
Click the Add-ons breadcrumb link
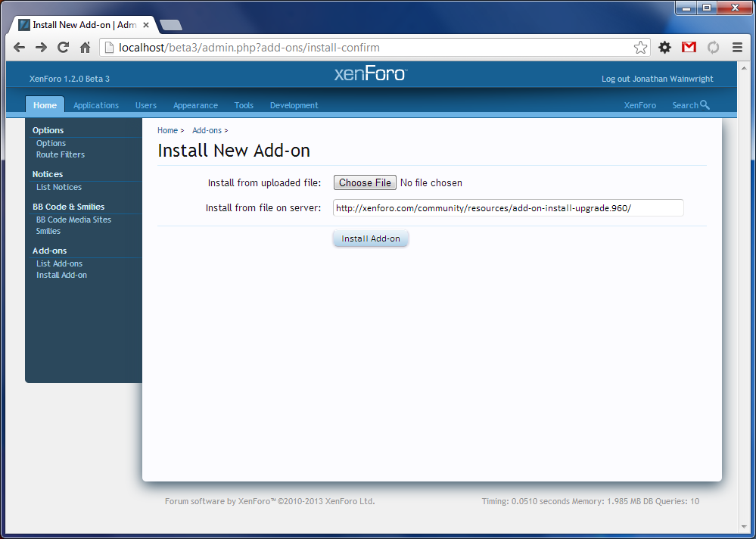pyautogui.click(x=207, y=130)
